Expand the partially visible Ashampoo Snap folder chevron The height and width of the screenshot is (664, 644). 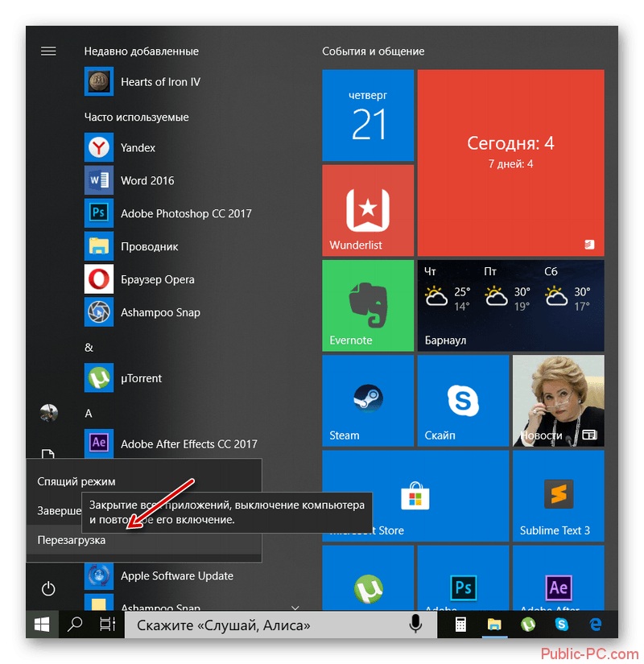click(295, 608)
